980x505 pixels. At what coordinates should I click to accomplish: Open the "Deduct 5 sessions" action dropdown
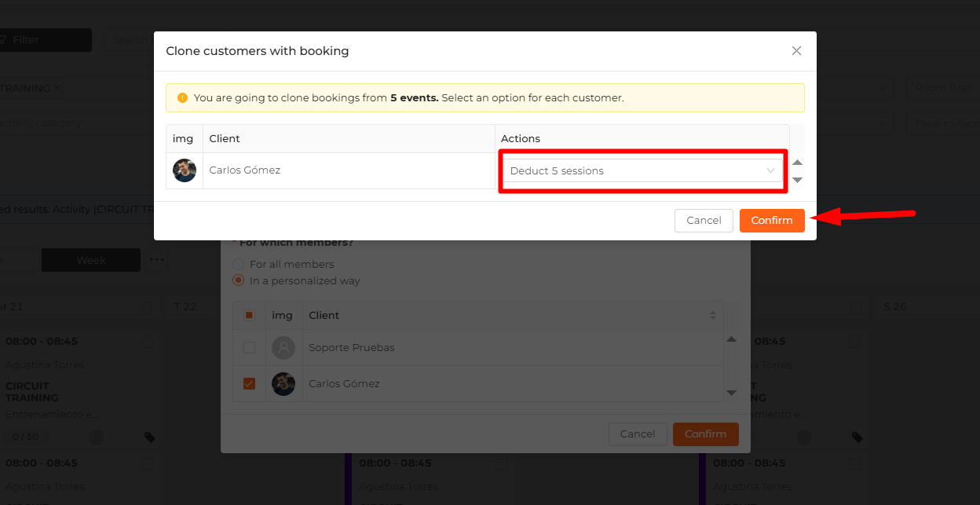(642, 170)
